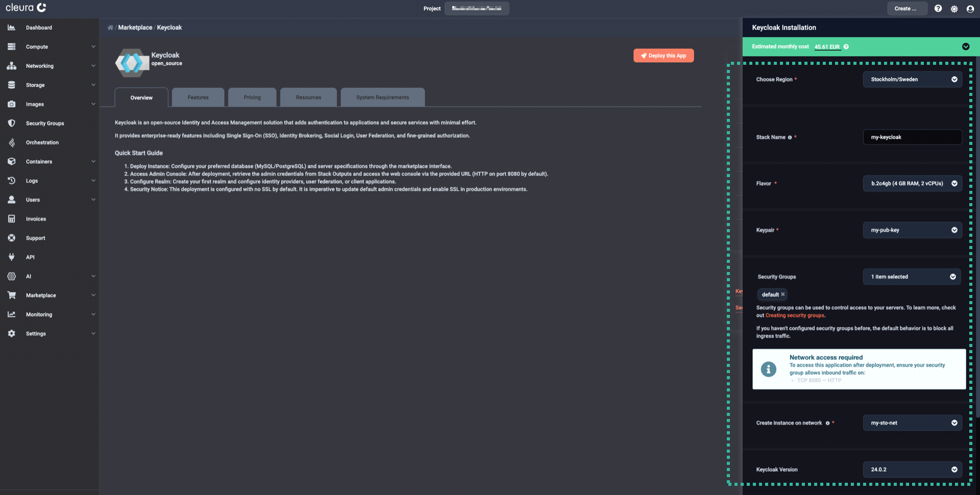The height and width of the screenshot is (495, 980).
Task: Open Support via the lifebuoy icon
Action: [11, 238]
